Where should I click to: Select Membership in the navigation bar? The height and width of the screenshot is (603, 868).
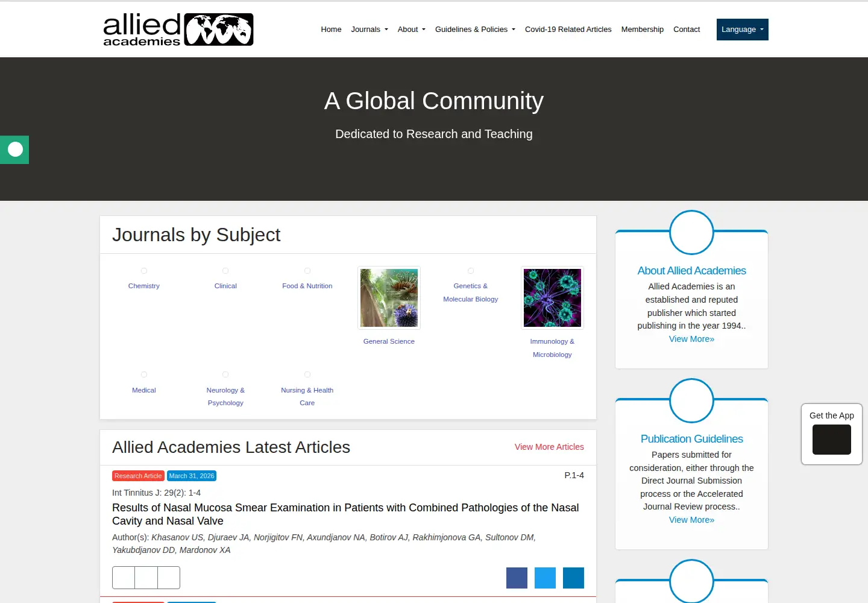point(643,30)
